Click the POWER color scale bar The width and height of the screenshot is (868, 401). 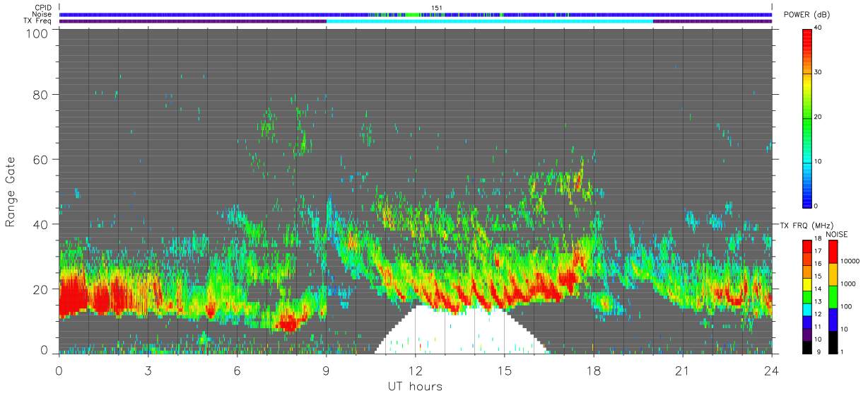pyautogui.click(x=807, y=117)
